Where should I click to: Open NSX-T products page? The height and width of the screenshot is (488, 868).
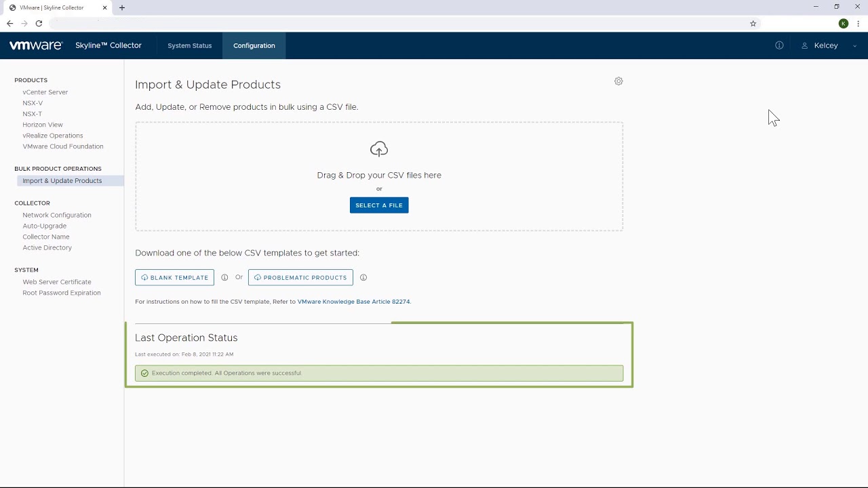pos(32,114)
